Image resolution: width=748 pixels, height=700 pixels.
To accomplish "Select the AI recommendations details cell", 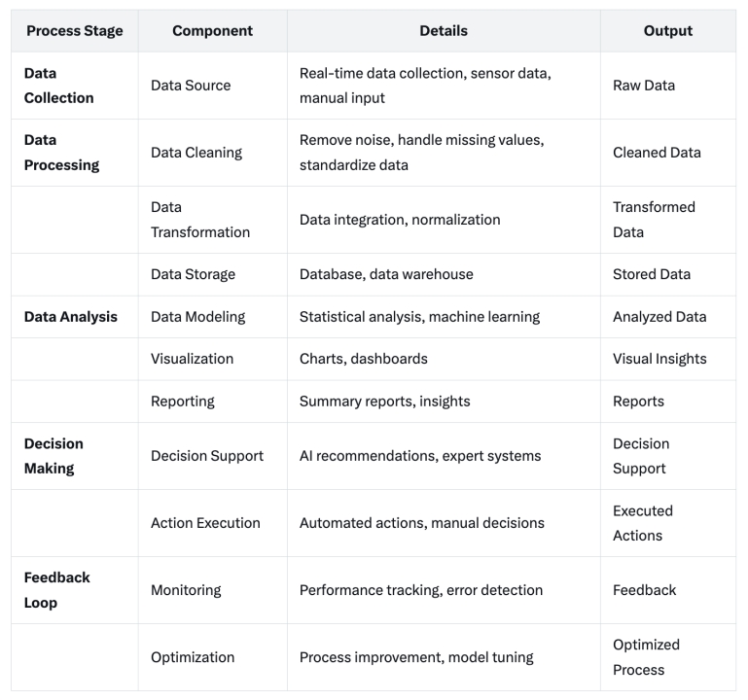I will click(422, 456).
